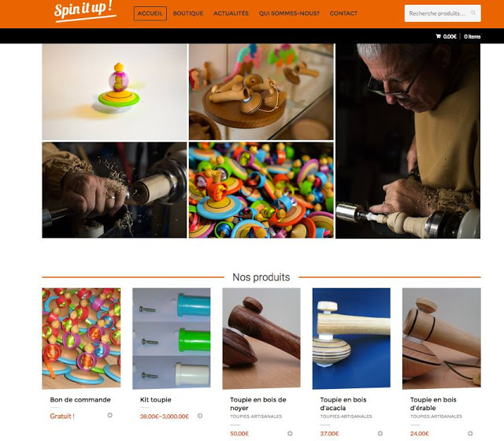Image resolution: width=504 pixels, height=441 pixels.
Task: Open the shopping cart icon
Action: coord(438,36)
